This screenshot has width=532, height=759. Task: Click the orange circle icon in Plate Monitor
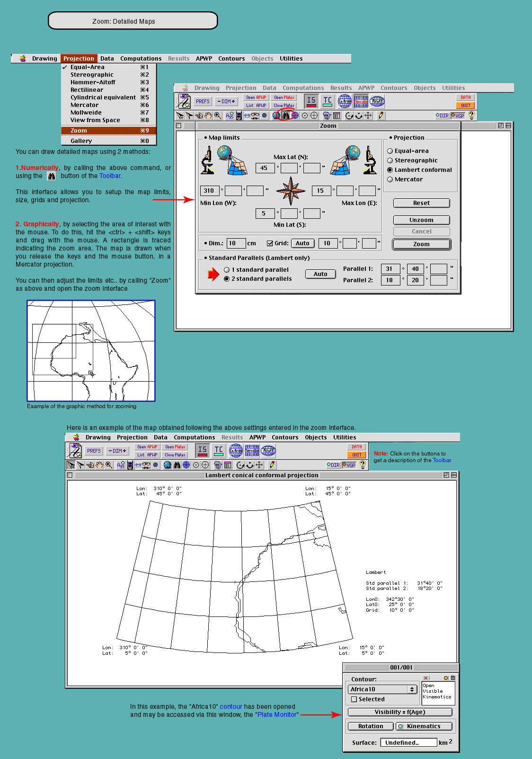[x=446, y=678]
